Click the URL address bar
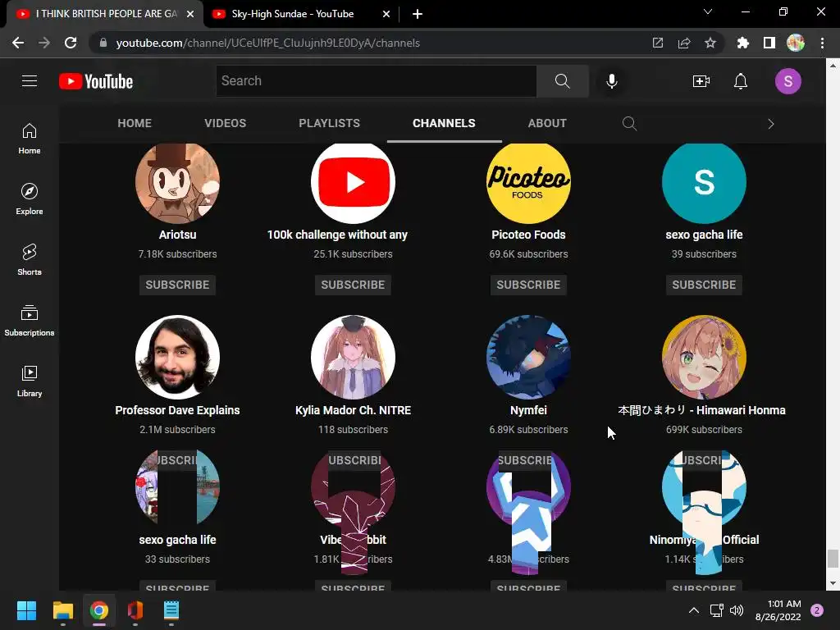The image size is (840, 630). [370, 43]
